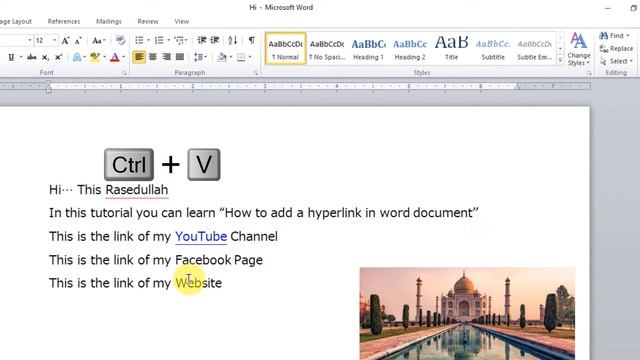Expand the Styles gallery More arrow
The image size is (640, 360).
560,61
